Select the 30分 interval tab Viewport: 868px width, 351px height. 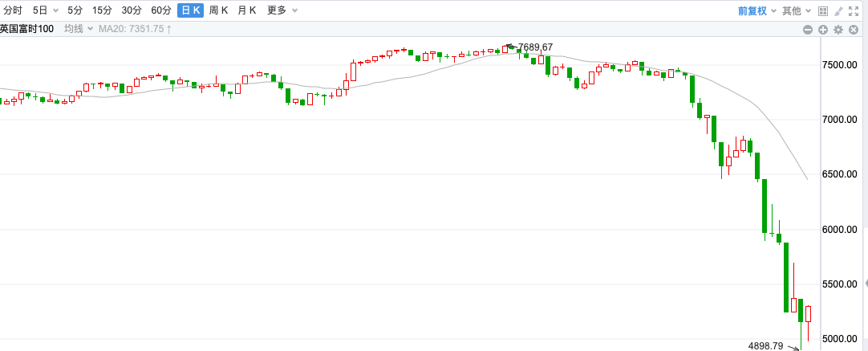(132, 10)
